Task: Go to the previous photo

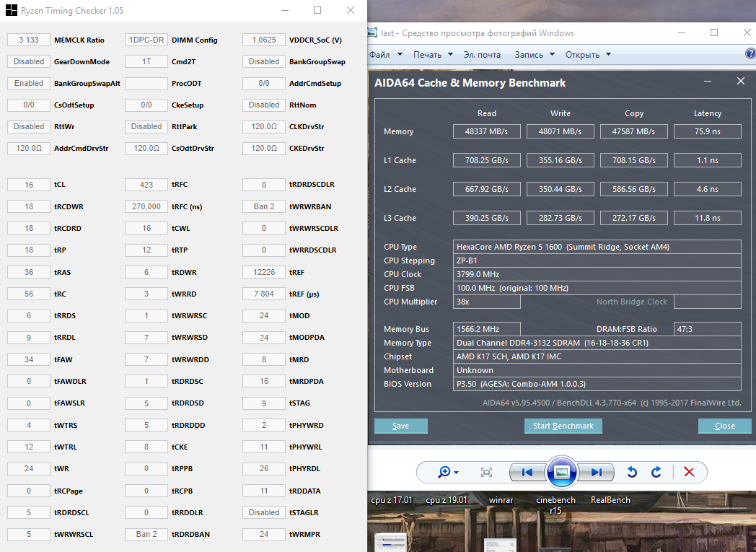Action: (527, 472)
